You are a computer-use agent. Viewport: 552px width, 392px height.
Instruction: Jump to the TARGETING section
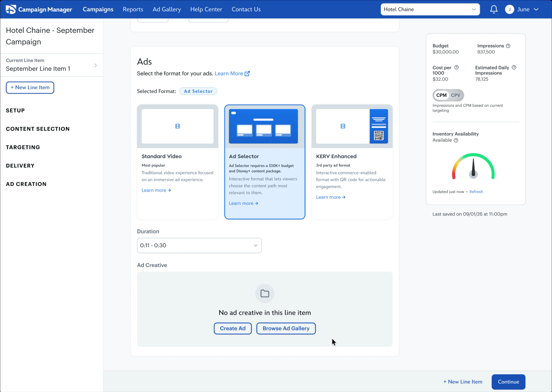pos(23,147)
